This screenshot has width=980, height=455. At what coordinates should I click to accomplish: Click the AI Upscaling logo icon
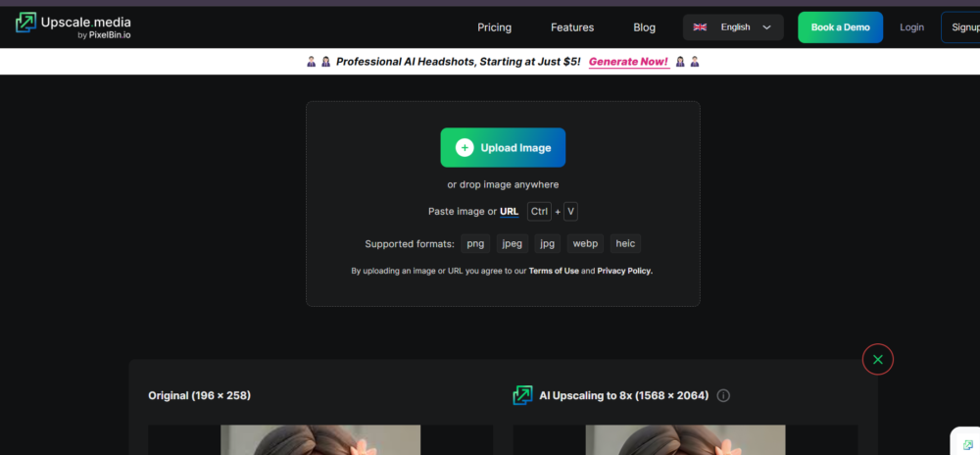click(522, 395)
